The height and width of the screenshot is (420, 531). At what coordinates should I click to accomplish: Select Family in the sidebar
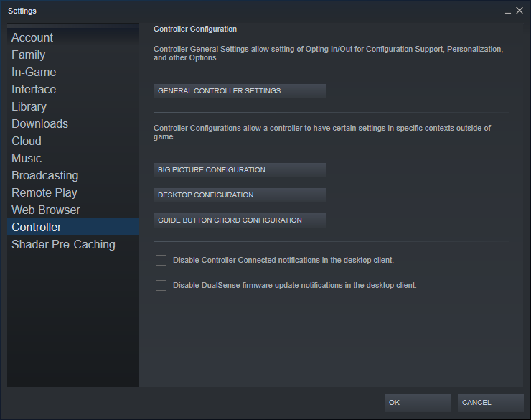[x=29, y=55]
